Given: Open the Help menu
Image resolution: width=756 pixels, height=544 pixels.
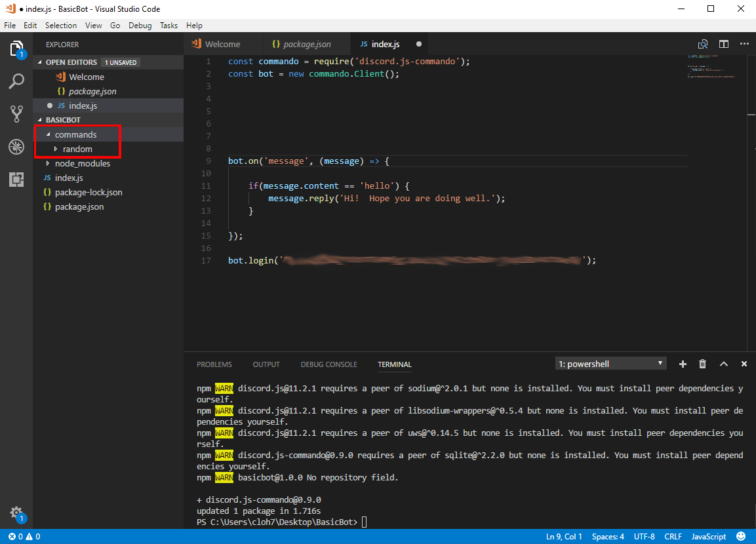Looking at the screenshot, I should 194,26.
